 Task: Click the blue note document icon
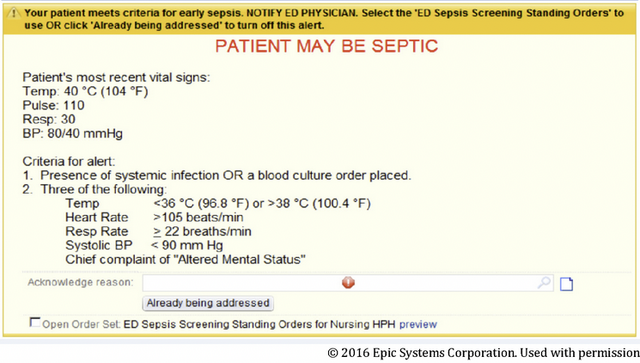(x=566, y=284)
